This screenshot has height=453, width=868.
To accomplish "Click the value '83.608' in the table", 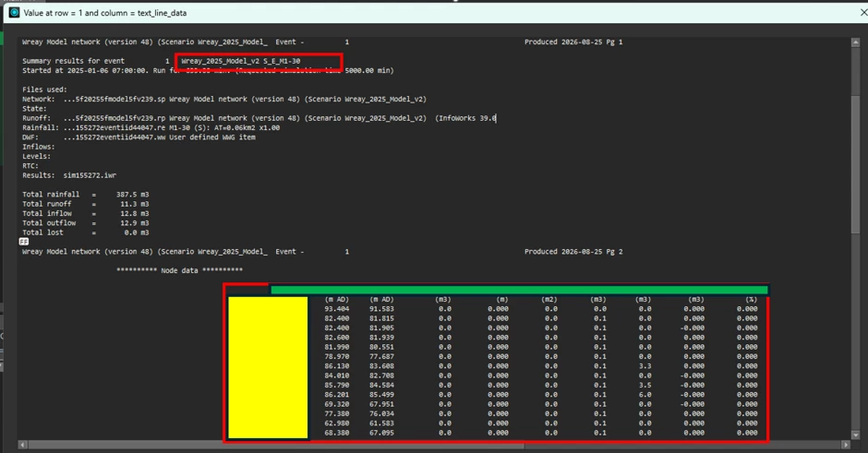I will pyautogui.click(x=381, y=365).
